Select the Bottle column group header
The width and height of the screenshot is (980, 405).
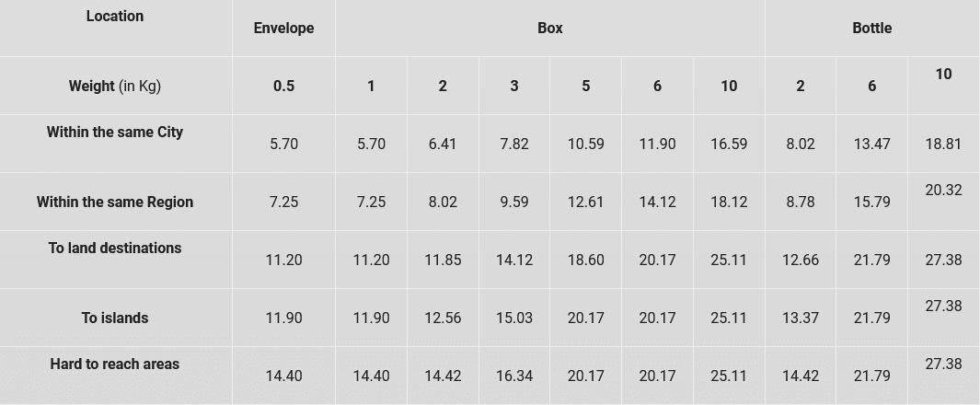(871, 29)
